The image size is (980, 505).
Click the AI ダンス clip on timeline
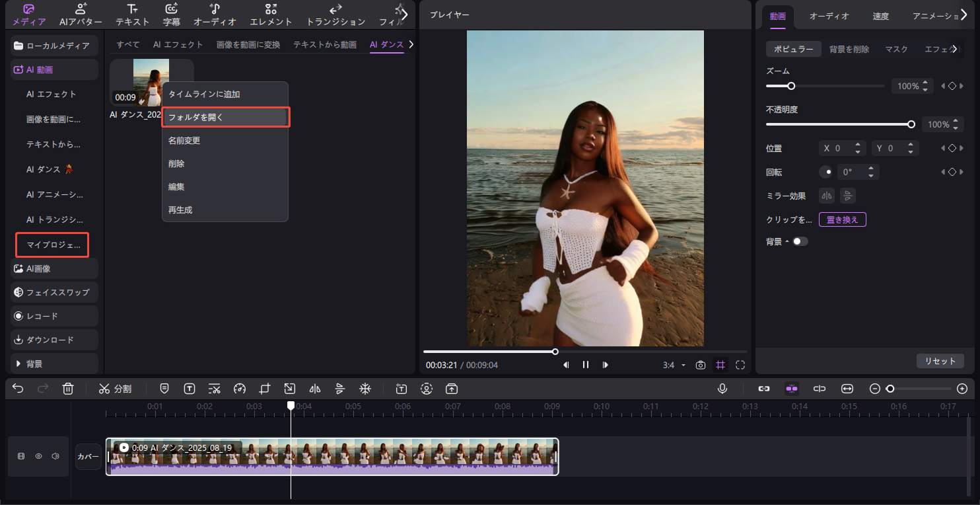pos(332,456)
